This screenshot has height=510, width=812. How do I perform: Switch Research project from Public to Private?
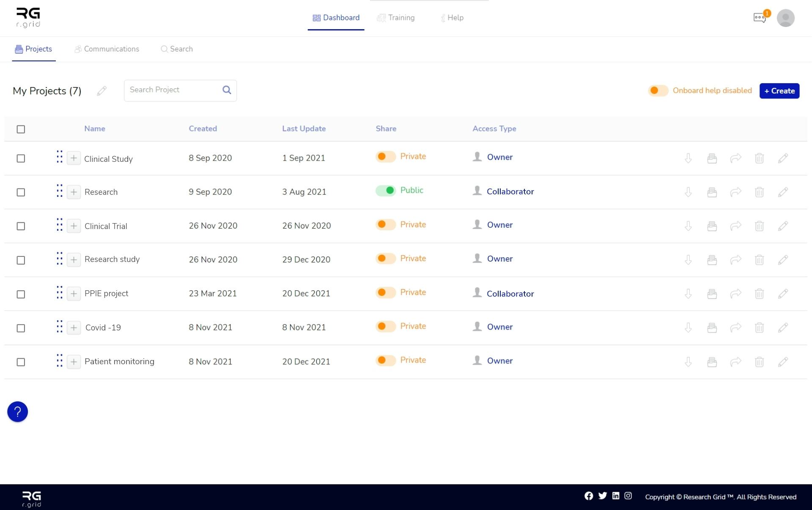click(386, 190)
